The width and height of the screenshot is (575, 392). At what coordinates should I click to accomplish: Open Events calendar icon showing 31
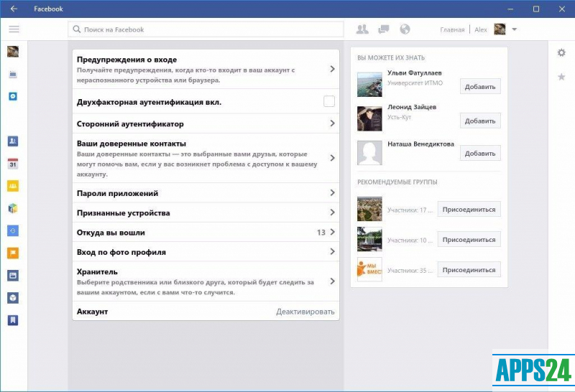pos(13,164)
